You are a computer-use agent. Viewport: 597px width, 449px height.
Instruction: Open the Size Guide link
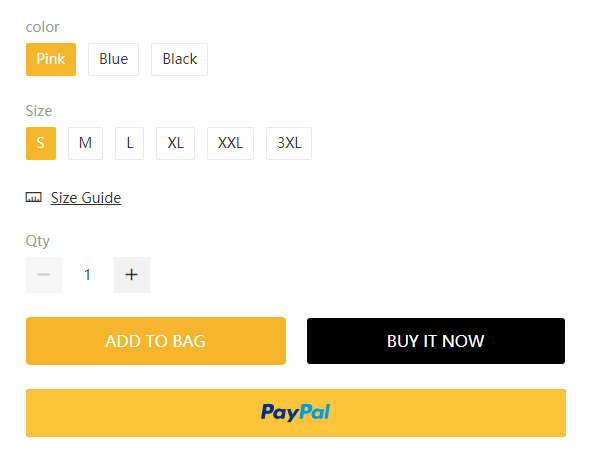point(86,198)
